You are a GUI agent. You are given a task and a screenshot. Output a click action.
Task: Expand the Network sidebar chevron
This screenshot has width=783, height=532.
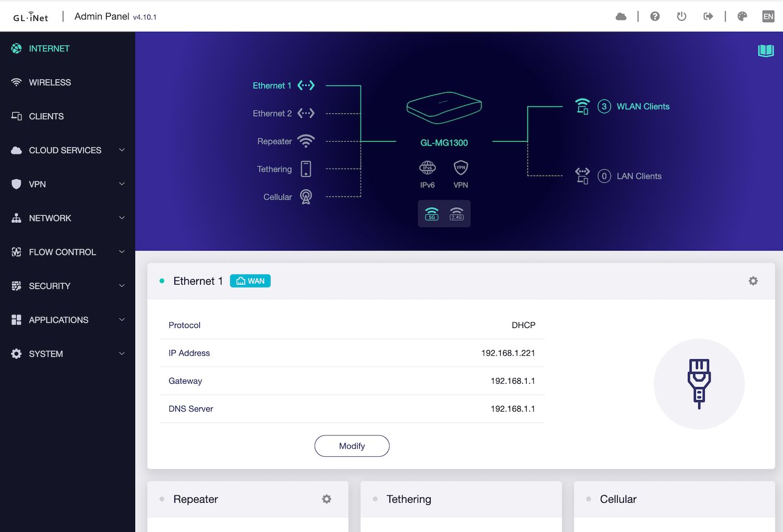tap(122, 218)
